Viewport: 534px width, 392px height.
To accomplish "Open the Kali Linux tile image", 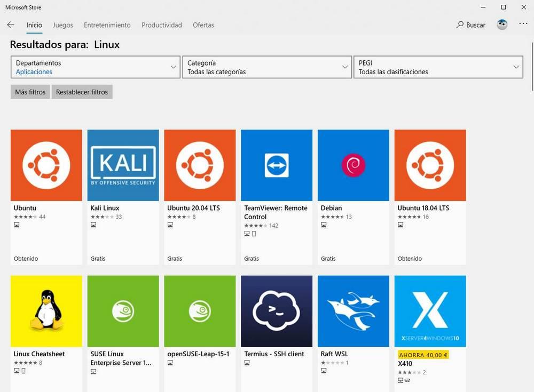I will (123, 165).
